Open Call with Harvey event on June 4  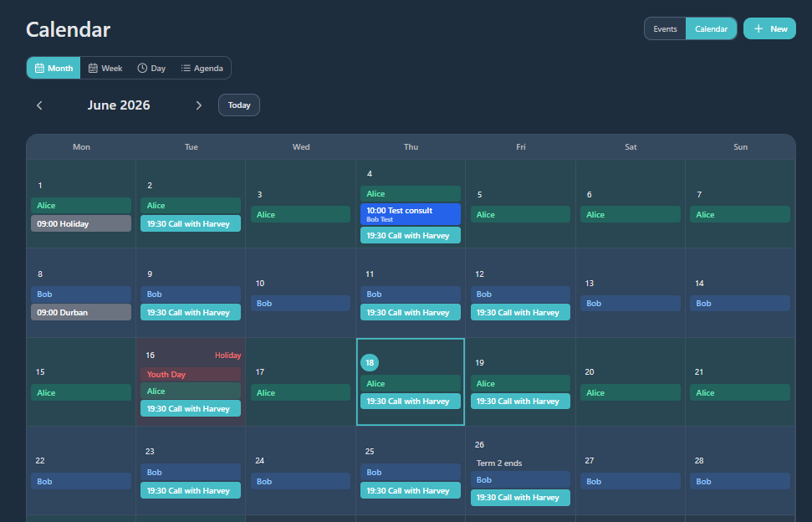[x=410, y=235]
